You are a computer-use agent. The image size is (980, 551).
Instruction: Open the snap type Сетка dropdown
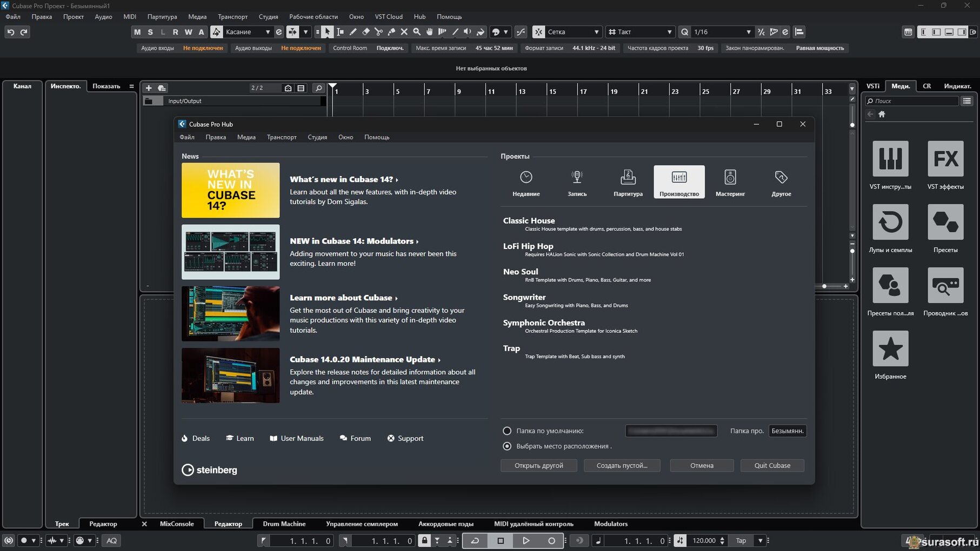coord(573,32)
